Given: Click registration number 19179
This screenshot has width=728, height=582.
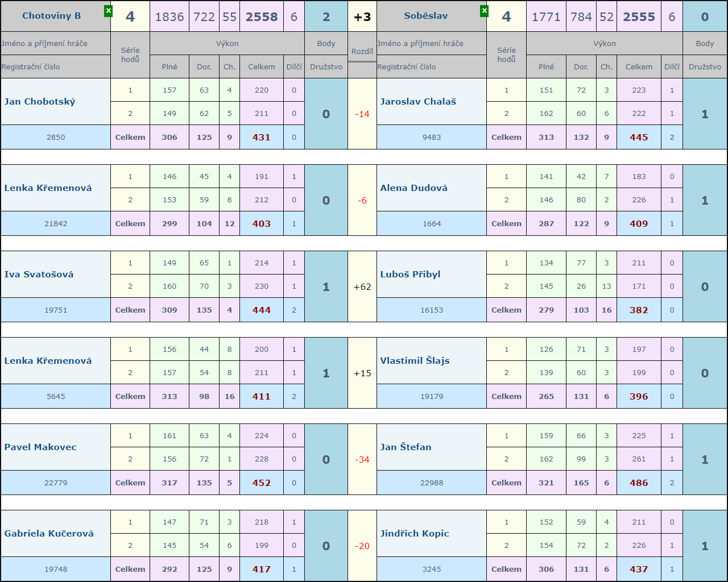Looking at the screenshot, I should click(x=432, y=396).
